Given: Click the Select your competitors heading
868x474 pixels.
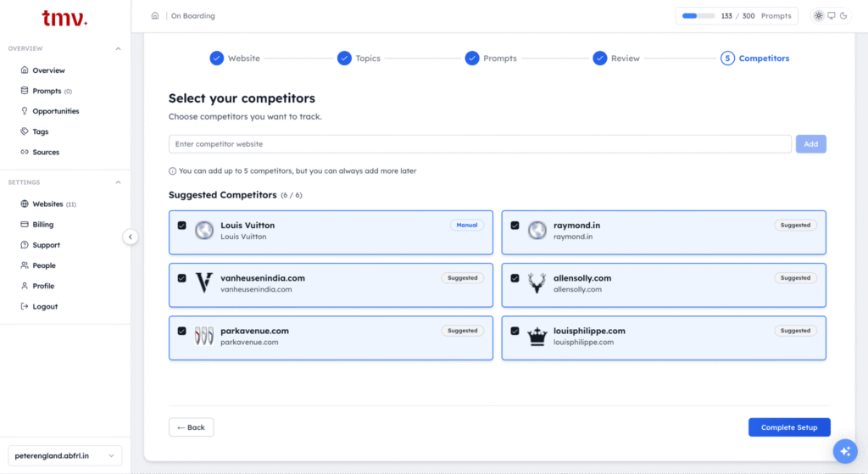Looking at the screenshot, I should [242, 98].
